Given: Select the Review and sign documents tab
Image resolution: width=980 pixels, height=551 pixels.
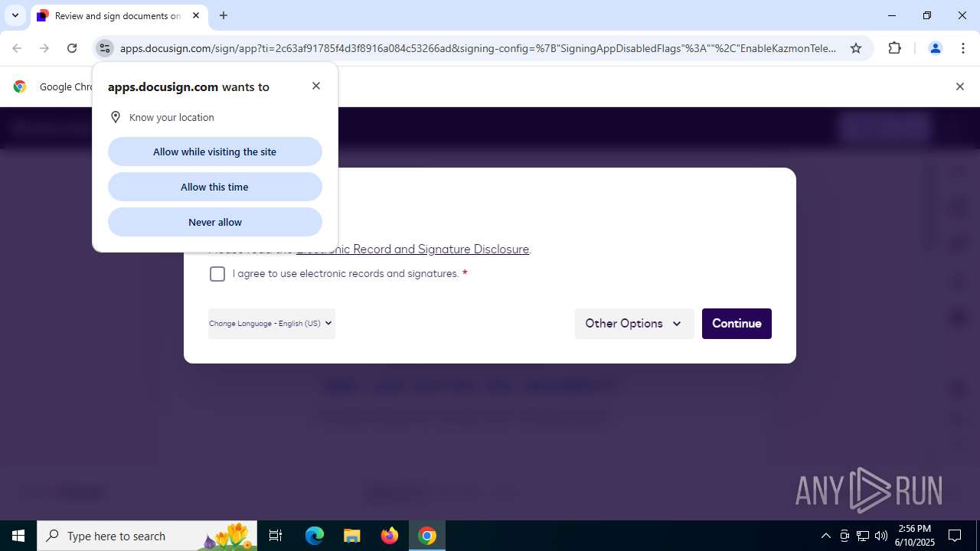Looking at the screenshot, I should click(119, 15).
